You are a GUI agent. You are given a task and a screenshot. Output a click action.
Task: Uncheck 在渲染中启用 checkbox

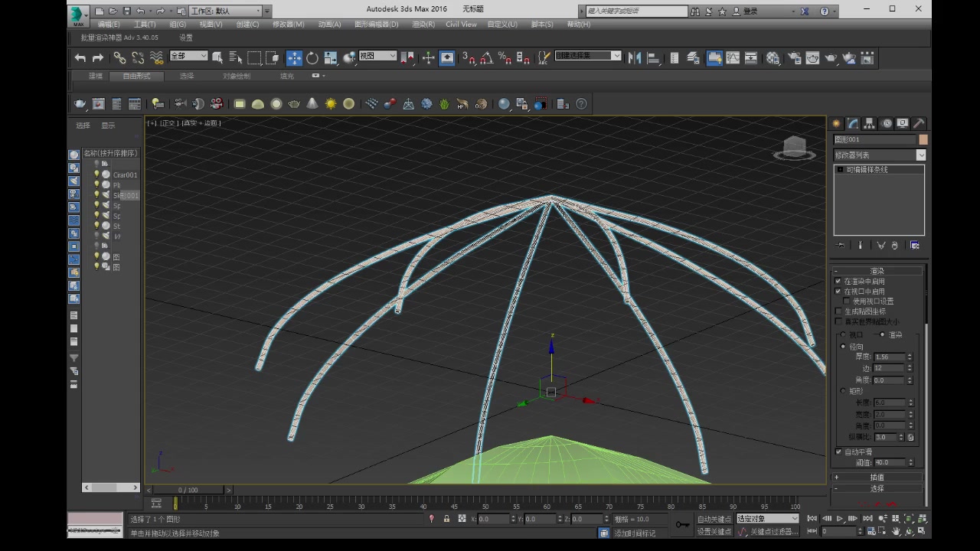coord(838,282)
